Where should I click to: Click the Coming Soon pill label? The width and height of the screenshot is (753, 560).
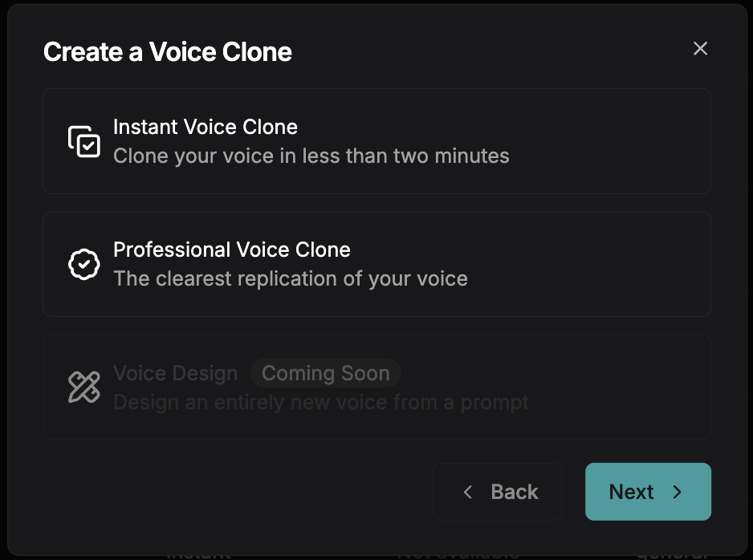326,373
